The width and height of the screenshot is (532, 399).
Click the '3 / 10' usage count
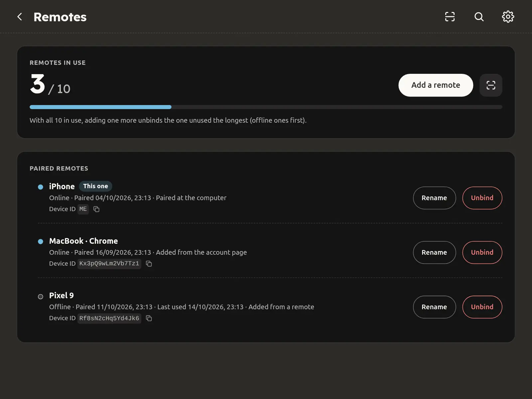(50, 84)
